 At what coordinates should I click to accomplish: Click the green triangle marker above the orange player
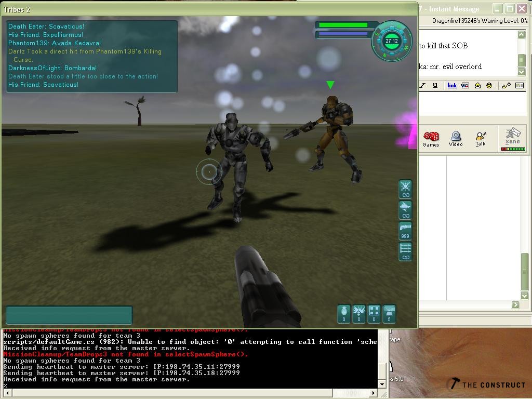click(x=330, y=85)
